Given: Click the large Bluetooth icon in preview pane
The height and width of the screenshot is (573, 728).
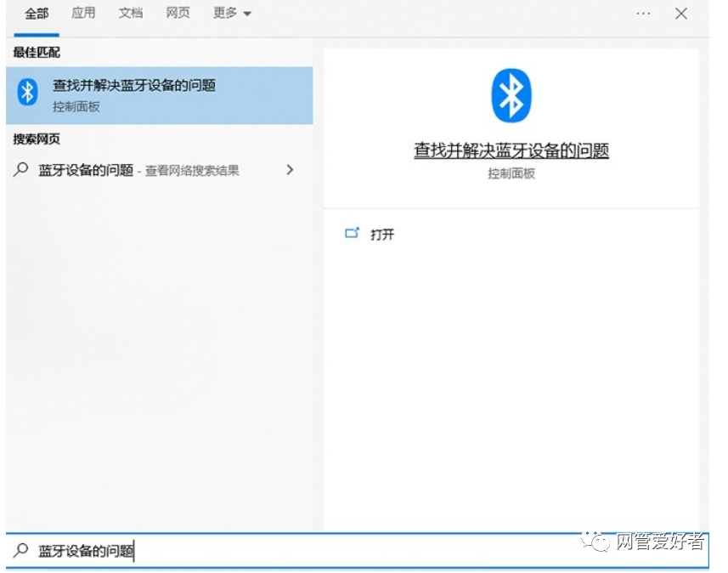Looking at the screenshot, I should (x=511, y=96).
